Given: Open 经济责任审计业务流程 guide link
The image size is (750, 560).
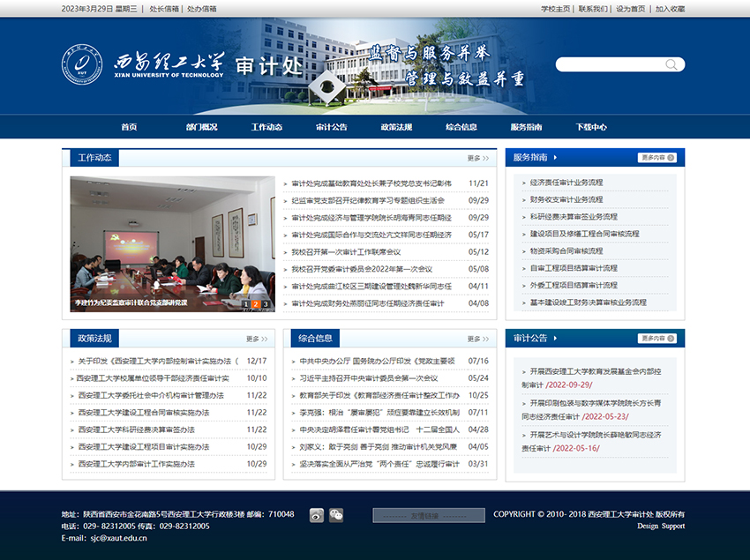Looking at the screenshot, I should pyautogui.click(x=566, y=183).
